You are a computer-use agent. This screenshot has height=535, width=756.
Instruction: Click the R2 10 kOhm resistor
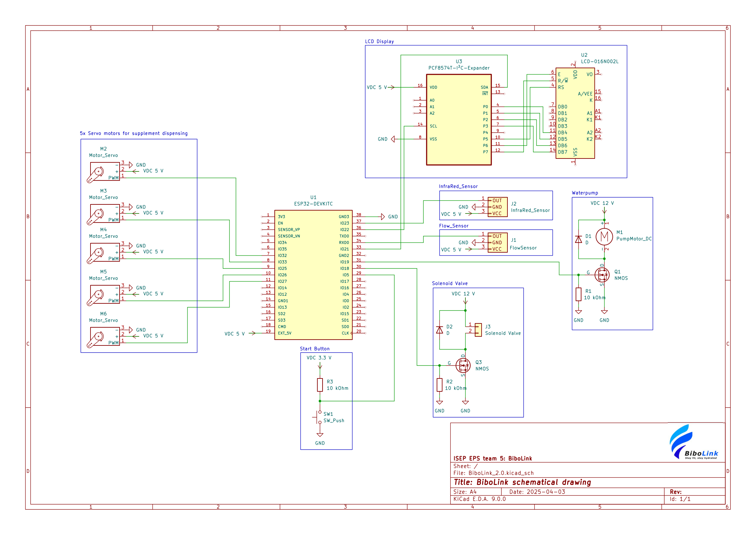click(x=440, y=385)
